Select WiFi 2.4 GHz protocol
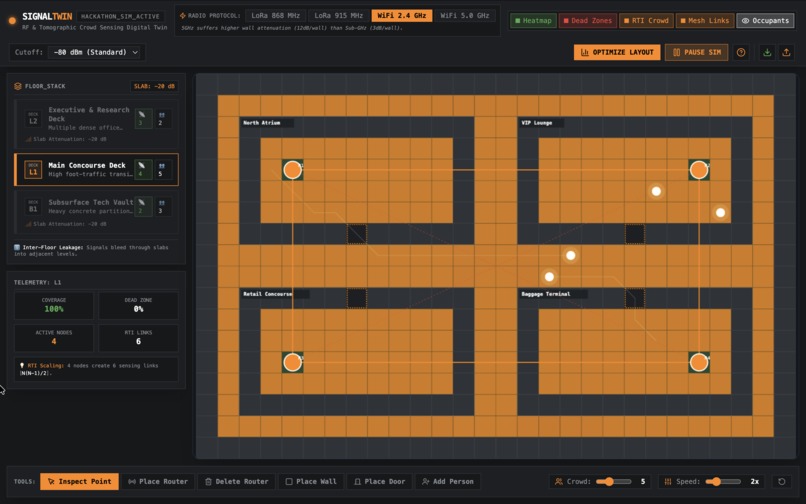This screenshot has width=806, height=504. pos(401,16)
